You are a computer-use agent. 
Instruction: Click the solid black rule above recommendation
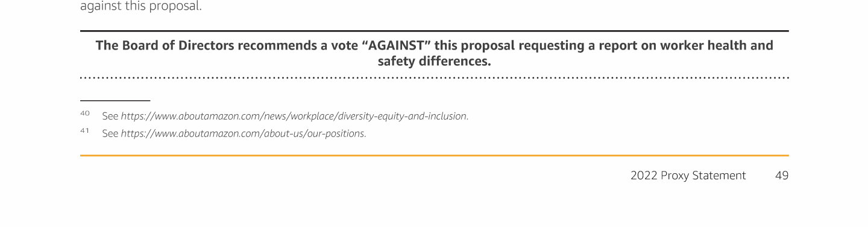coord(435,31)
